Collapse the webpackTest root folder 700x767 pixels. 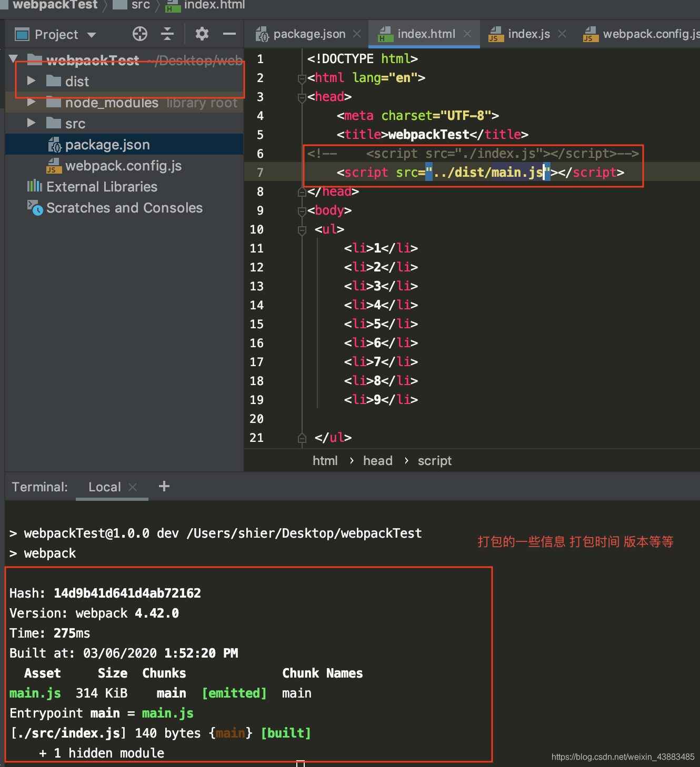[14, 59]
